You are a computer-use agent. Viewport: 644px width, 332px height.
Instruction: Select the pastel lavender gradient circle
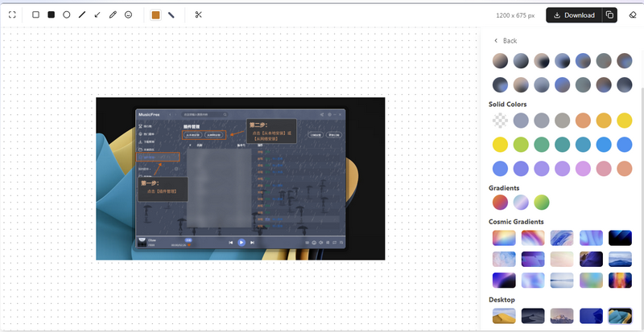point(521,202)
